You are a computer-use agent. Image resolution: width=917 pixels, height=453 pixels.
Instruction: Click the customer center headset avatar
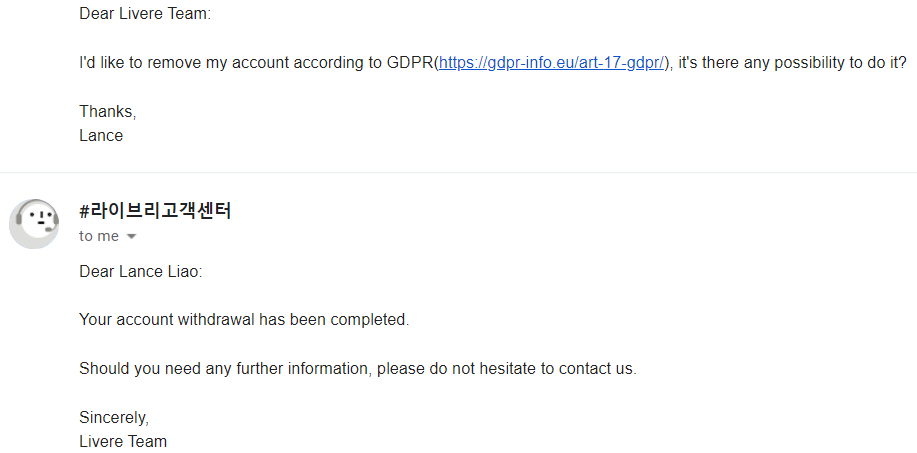(34, 223)
